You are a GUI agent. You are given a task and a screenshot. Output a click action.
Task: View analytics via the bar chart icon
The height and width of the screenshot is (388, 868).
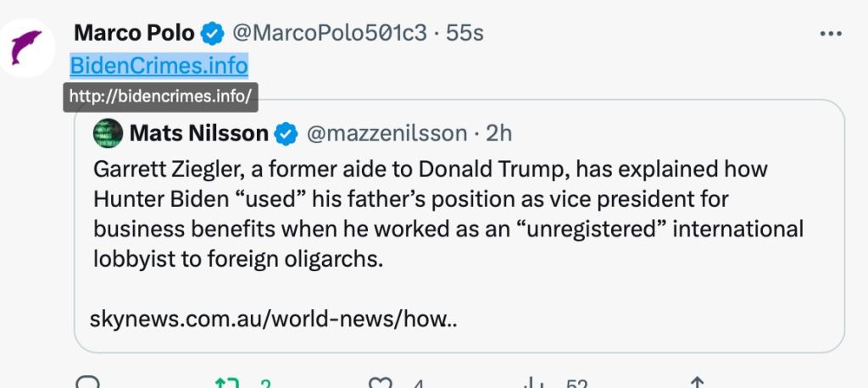pyautogui.click(x=534, y=384)
